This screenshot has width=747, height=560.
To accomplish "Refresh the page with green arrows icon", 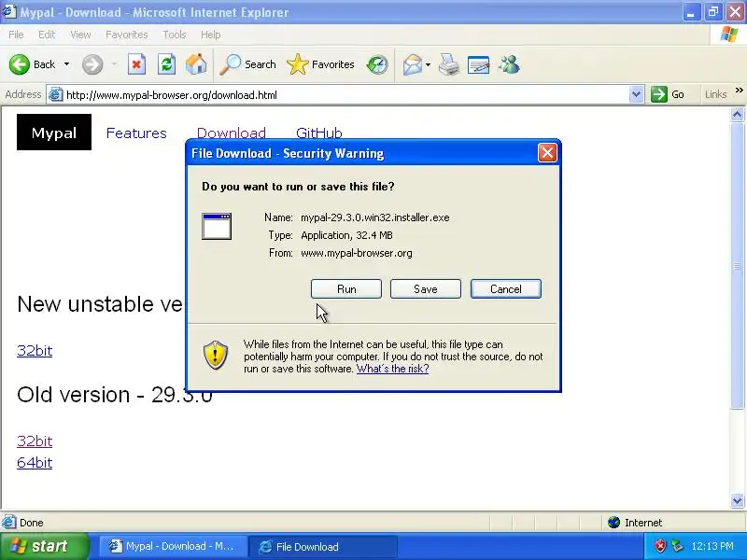I will [166, 64].
